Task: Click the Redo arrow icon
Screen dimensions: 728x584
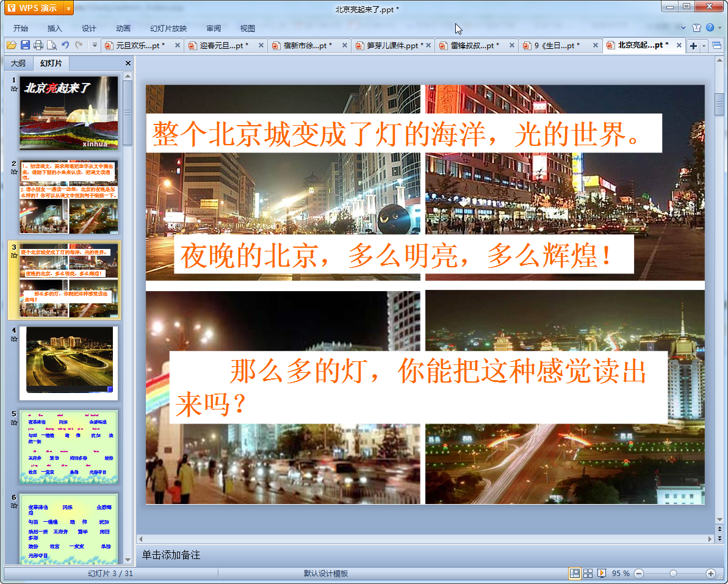Action: 79,45
